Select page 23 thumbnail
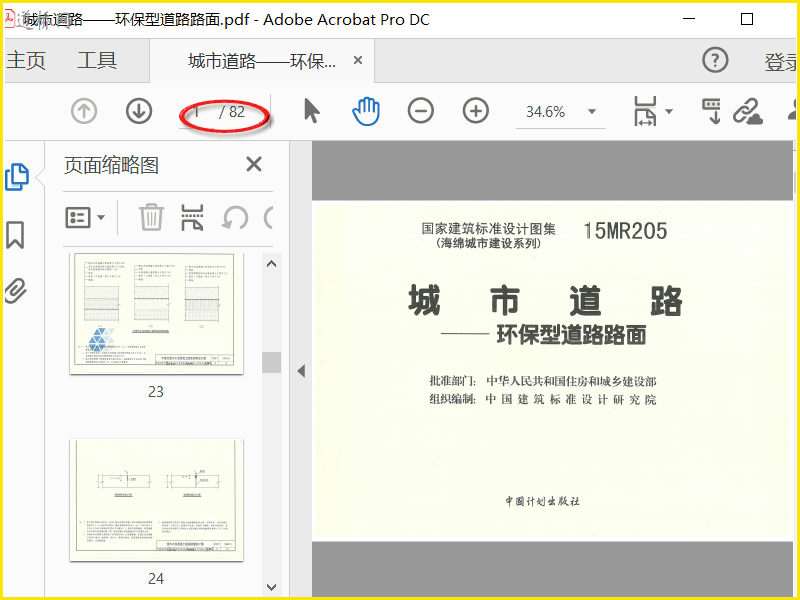 pos(156,314)
